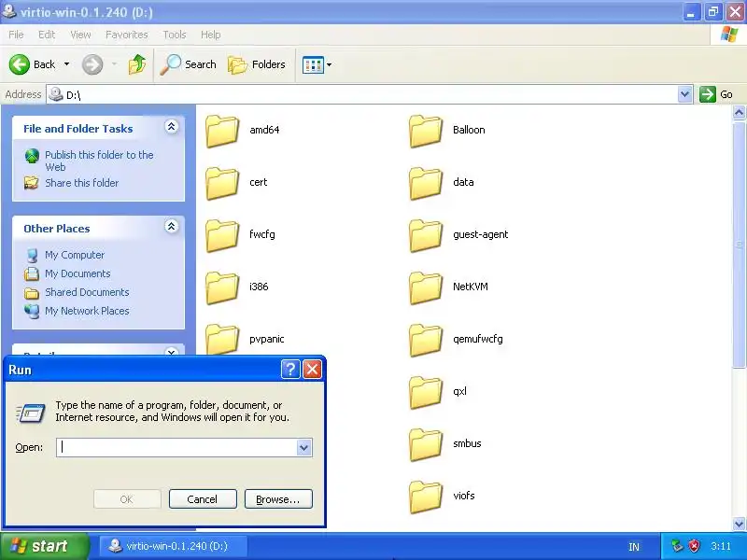Open My Computer from Other Places

pyautogui.click(x=75, y=255)
